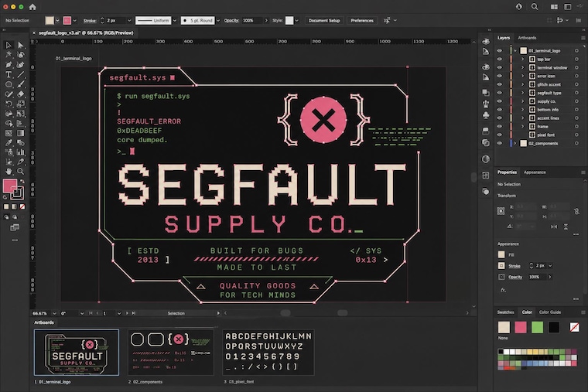Image resolution: width=588 pixels, height=392 pixels.
Task: Click the Document Setup button
Action: (324, 21)
